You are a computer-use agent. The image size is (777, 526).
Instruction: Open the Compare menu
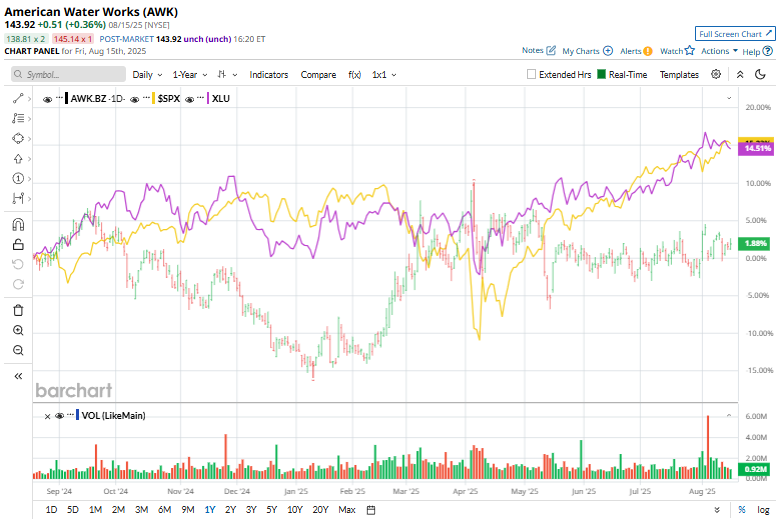pos(318,74)
